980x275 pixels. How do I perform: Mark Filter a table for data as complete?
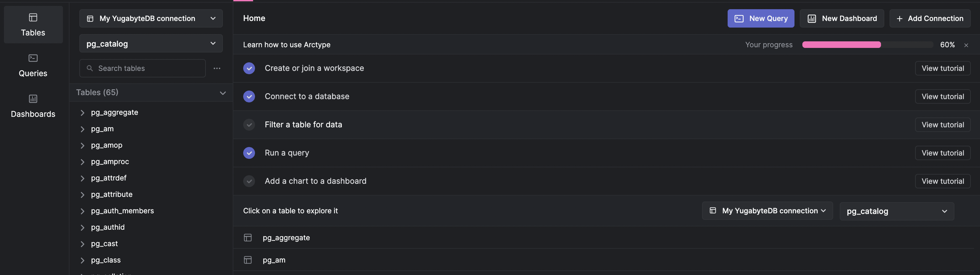[x=249, y=125]
